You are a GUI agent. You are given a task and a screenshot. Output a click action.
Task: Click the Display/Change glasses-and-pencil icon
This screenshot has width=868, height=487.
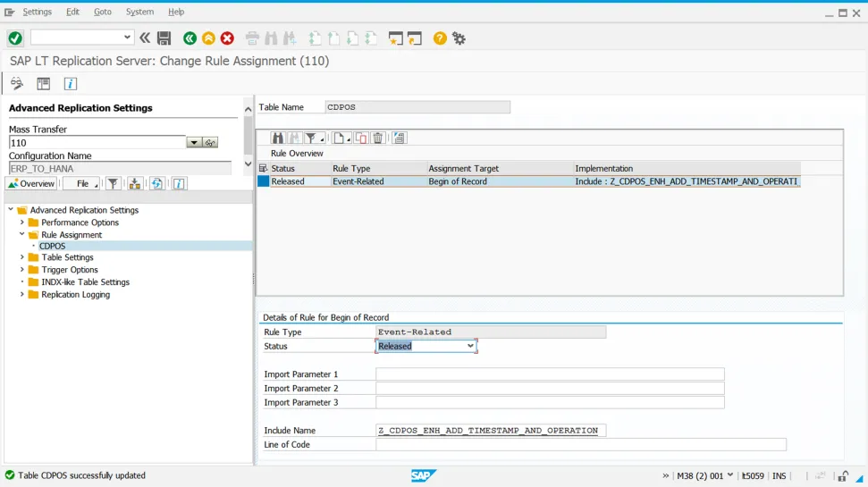click(16, 84)
